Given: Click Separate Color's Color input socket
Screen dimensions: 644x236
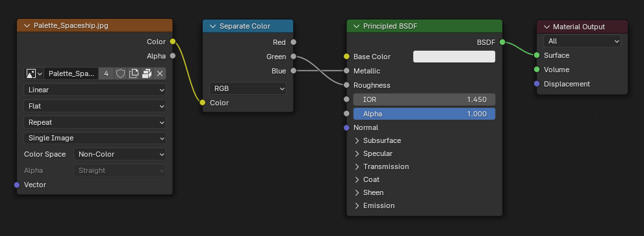Looking at the screenshot, I should [x=203, y=103].
